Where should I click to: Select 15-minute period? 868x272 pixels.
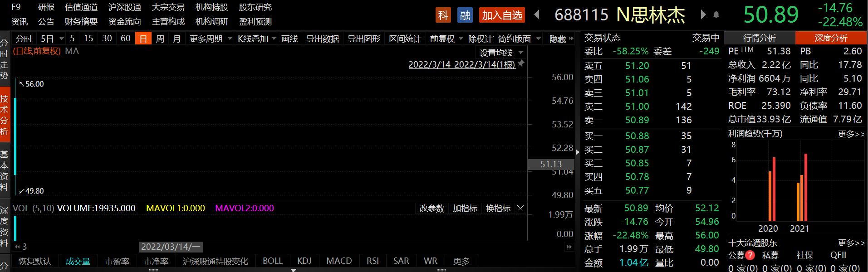click(88, 39)
